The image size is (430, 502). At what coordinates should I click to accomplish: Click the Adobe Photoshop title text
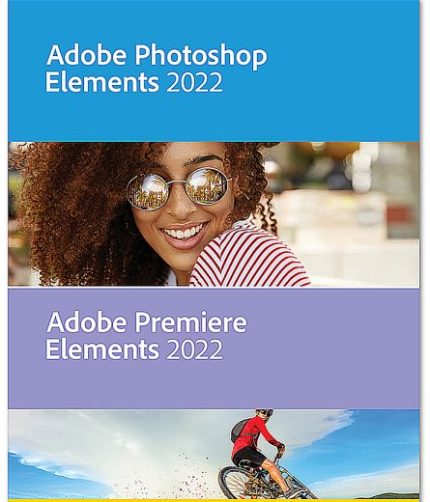click(x=157, y=56)
